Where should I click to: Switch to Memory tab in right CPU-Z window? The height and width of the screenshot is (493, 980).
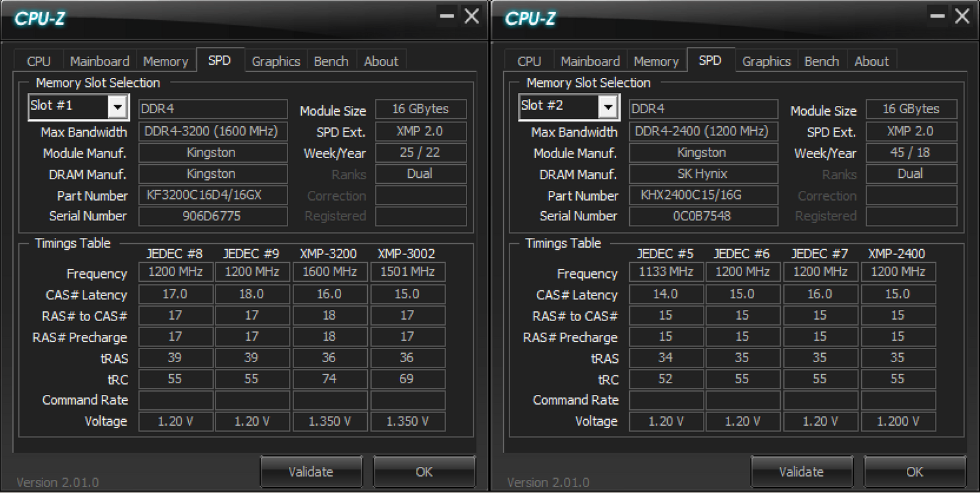pos(656,61)
